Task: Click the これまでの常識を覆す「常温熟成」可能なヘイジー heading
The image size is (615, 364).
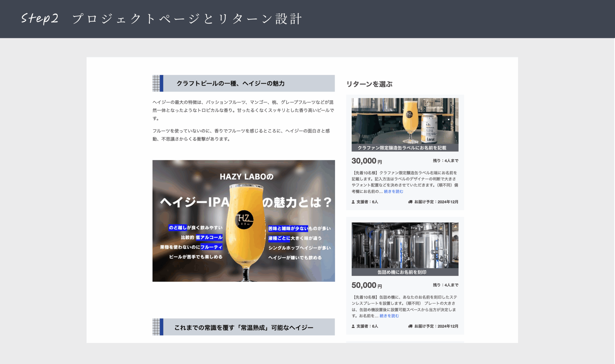Action: point(244,328)
